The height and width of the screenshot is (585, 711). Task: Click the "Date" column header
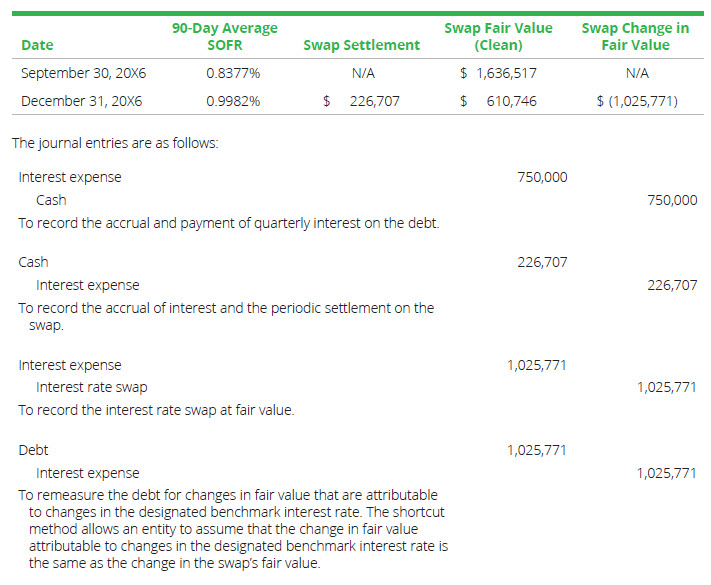coord(37,45)
